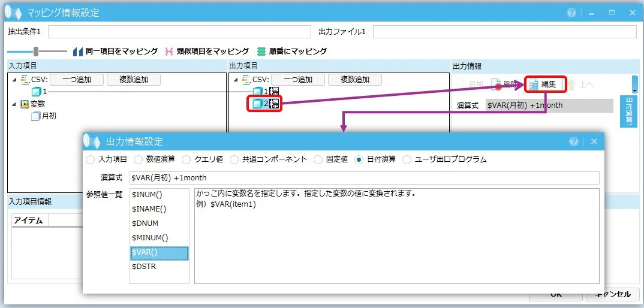This screenshot has width=644, height=308.
Task: Select the 日付演算 radio button
Action: (359, 160)
